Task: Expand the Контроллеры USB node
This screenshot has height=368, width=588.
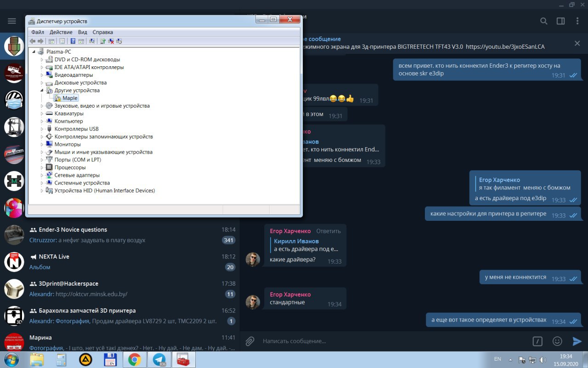Action: (42, 129)
